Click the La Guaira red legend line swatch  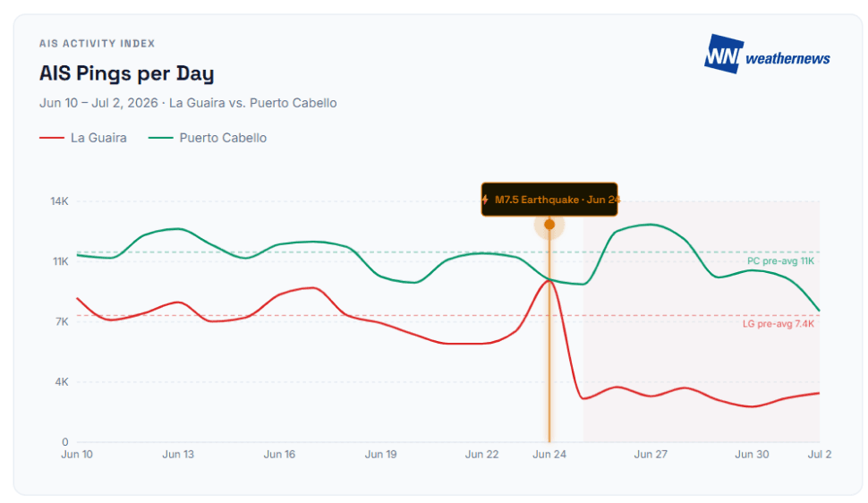[x=52, y=138]
